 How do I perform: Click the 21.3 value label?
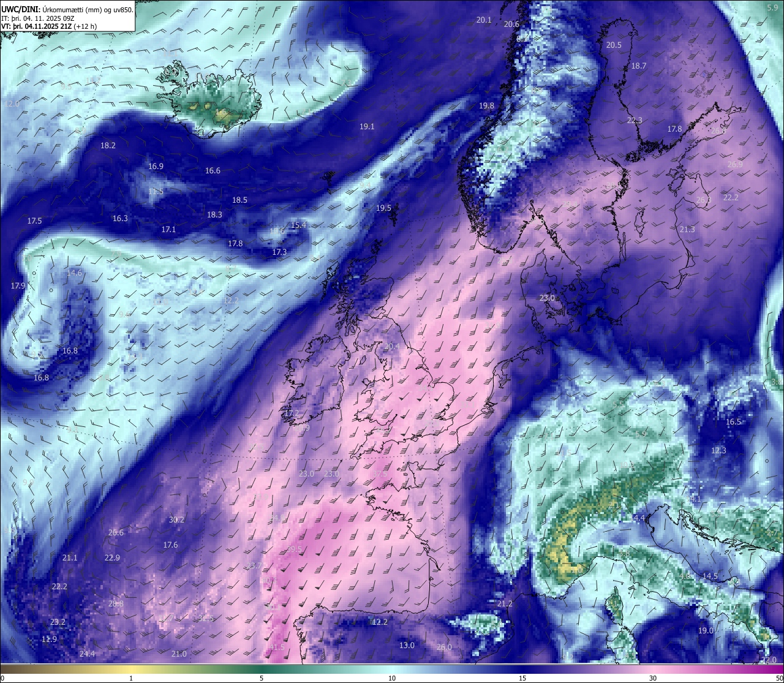point(687,230)
